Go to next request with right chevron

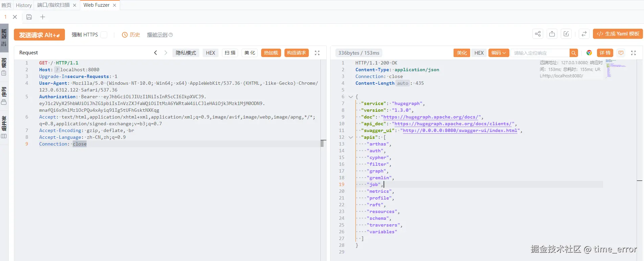166,53
